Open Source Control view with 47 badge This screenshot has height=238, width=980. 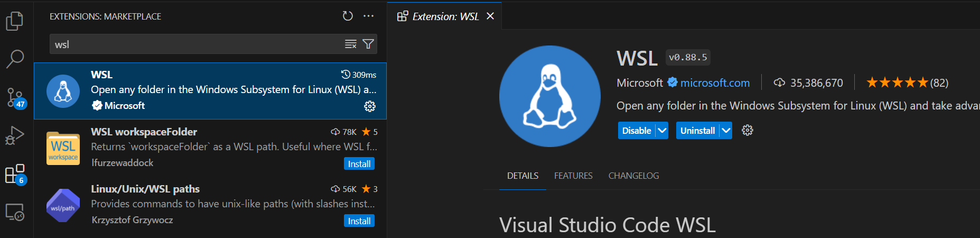click(x=16, y=98)
